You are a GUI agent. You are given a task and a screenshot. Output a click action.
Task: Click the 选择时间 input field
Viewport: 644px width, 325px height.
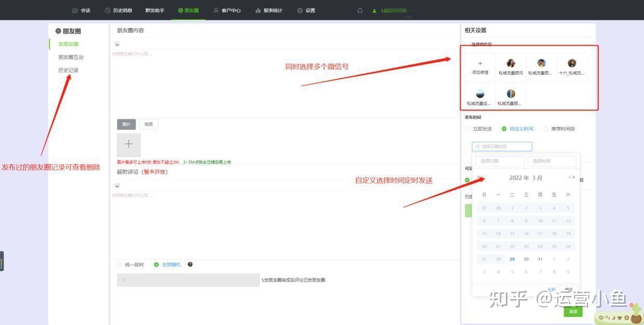(552, 161)
